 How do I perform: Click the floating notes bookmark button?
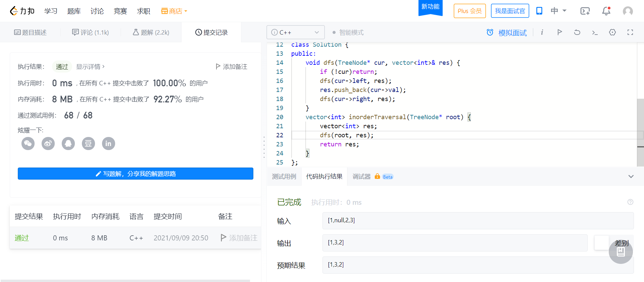tap(621, 252)
